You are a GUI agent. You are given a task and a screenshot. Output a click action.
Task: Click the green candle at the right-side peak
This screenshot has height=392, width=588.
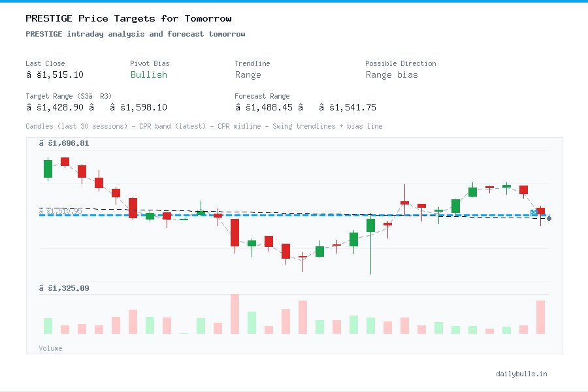click(x=506, y=186)
